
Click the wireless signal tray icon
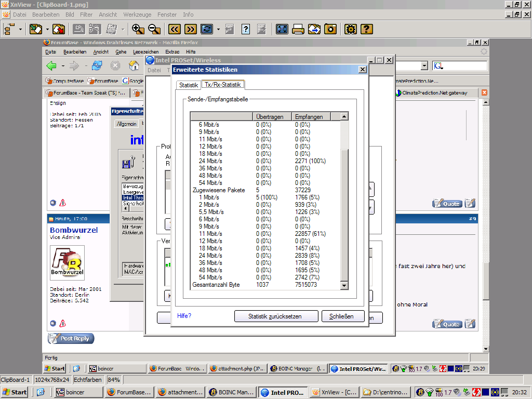coord(430,392)
